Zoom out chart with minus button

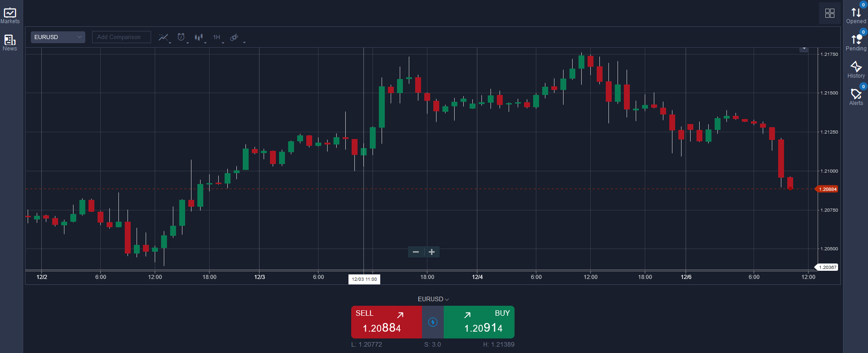point(416,252)
